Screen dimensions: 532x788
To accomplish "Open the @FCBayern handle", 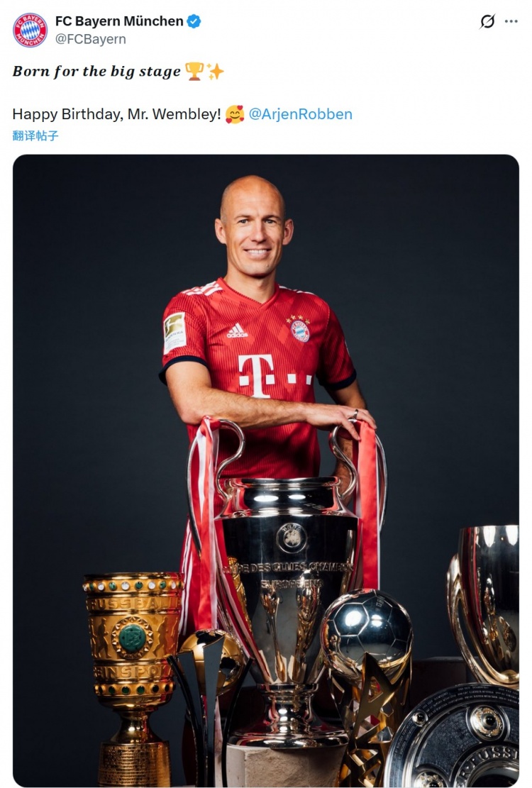I will coord(90,39).
